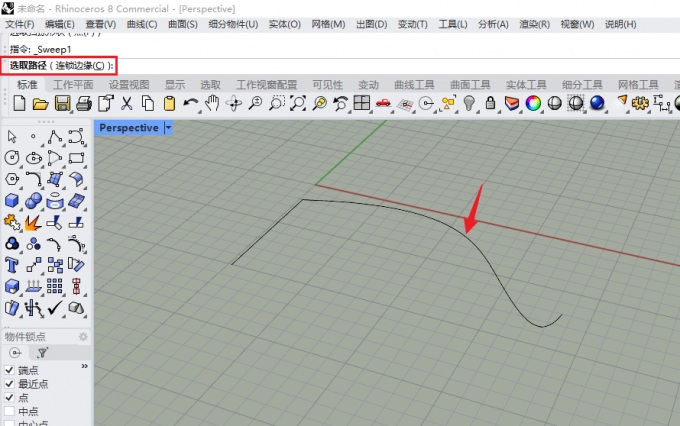Select the Rectangular Array grid tool
The width and height of the screenshot is (680, 426).
click(x=55, y=286)
